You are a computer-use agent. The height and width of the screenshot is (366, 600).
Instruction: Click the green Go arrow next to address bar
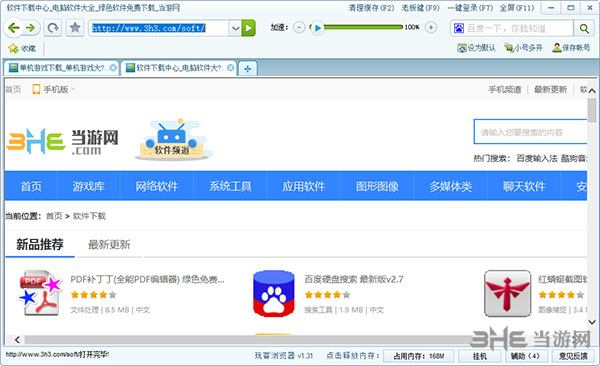pos(249,28)
